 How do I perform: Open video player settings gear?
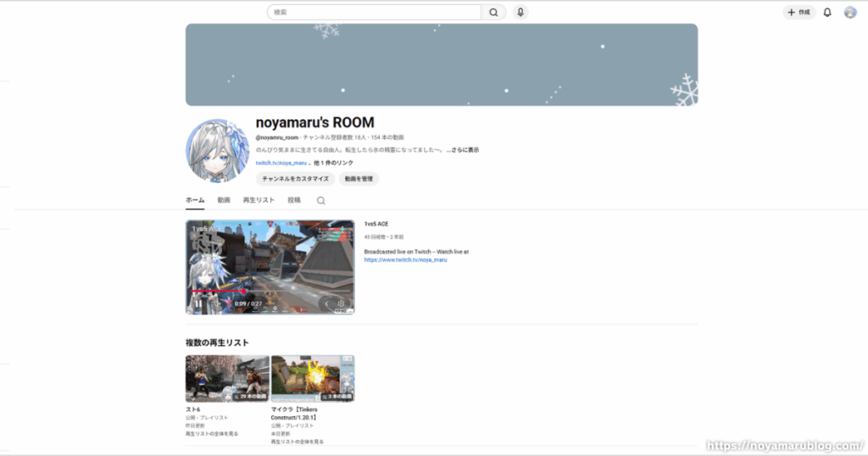point(342,303)
